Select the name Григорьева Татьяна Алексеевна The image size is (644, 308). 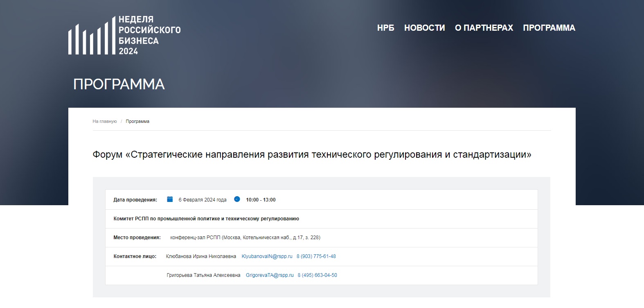(203, 275)
